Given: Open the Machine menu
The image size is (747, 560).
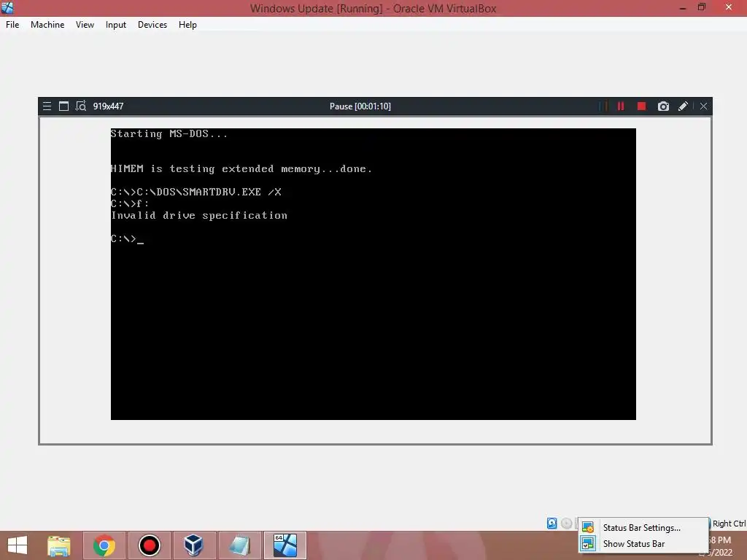Looking at the screenshot, I should click(47, 25).
